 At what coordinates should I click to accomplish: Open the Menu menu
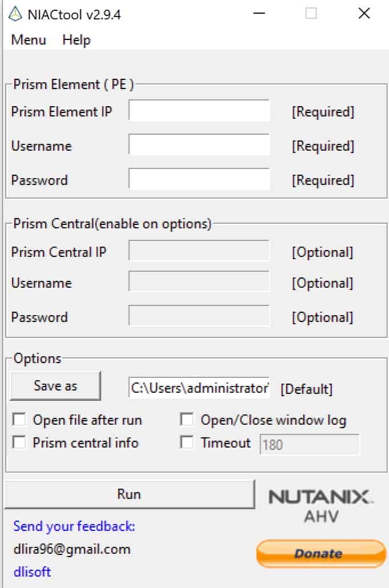29,40
